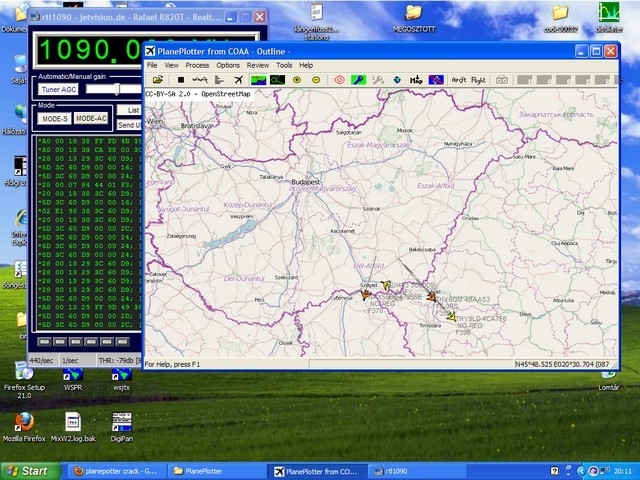Open the Review menu
This screenshot has height=480, width=640.
pyautogui.click(x=258, y=65)
